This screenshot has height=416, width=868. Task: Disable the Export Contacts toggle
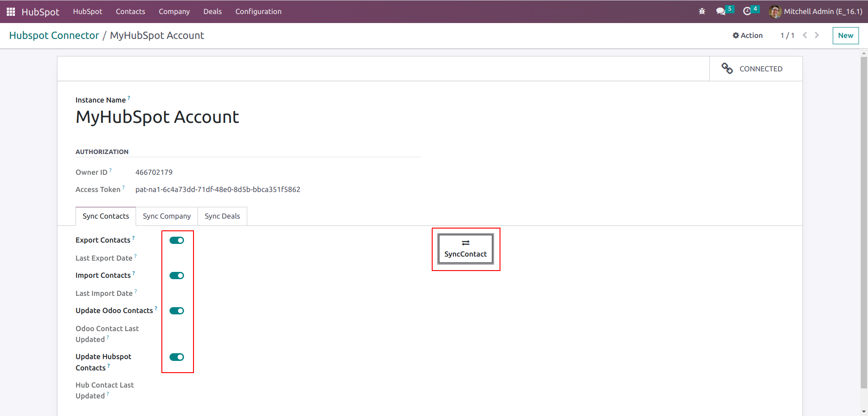click(x=177, y=240)
